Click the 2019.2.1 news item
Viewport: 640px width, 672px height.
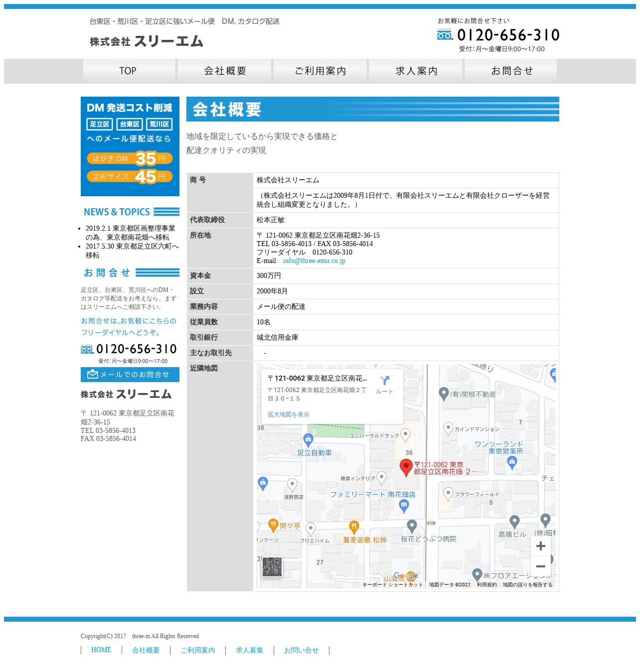click(131, 233)
